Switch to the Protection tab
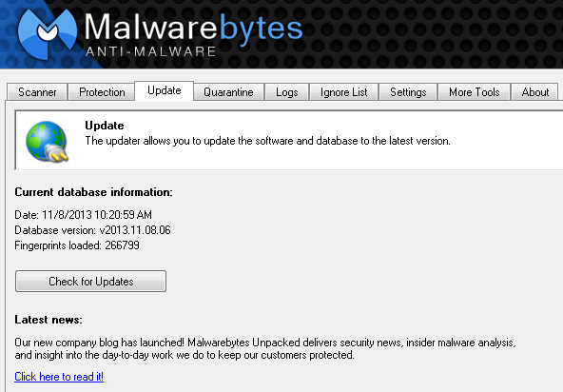 pos(102,92)
